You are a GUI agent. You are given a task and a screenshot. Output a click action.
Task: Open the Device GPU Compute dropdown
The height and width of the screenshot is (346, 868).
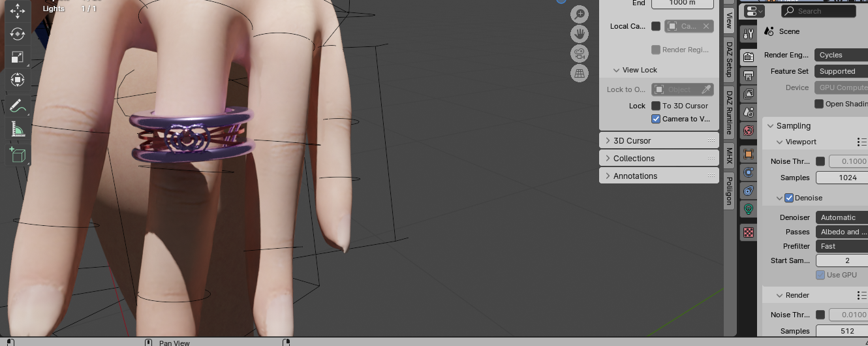(x=841, y=87)
